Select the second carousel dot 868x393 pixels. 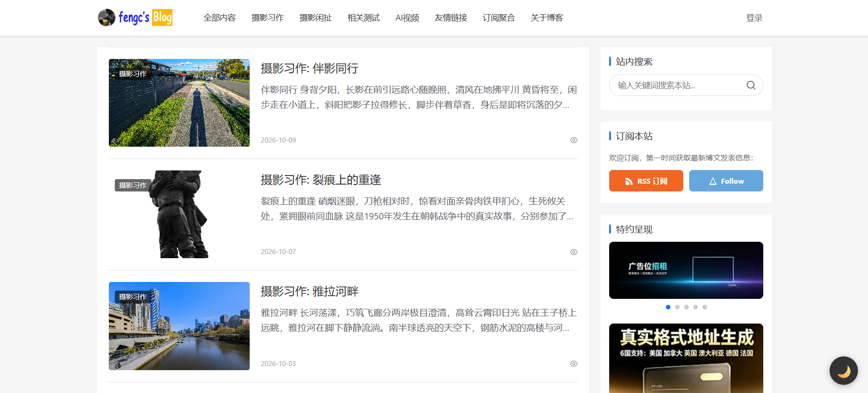coord(677,307)
